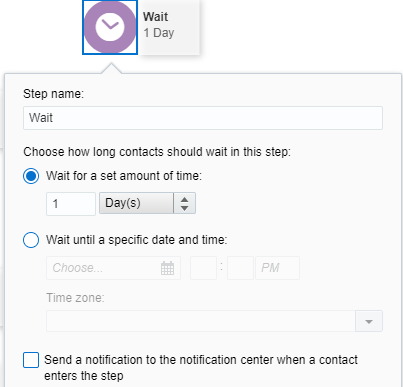Enable the notification center checkbox

click(31, 360)
